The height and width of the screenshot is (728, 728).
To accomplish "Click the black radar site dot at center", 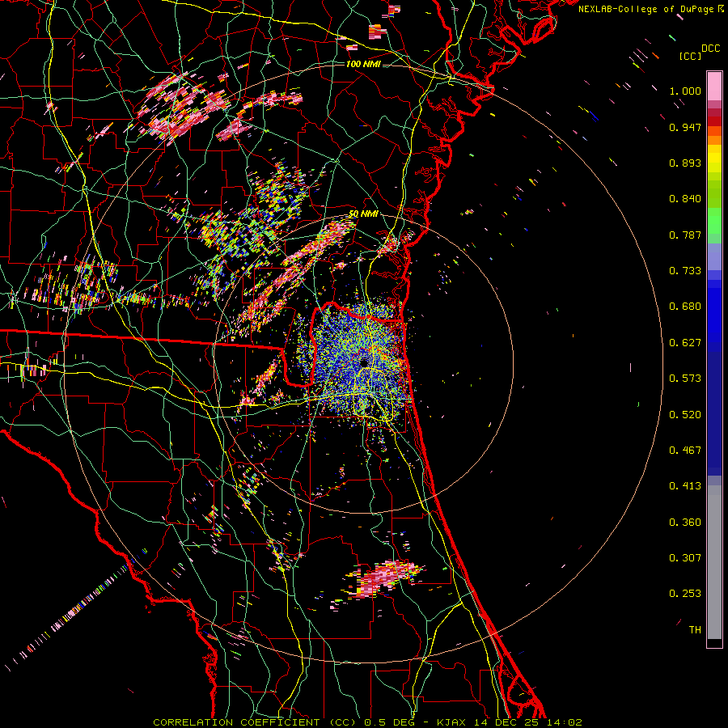I will (364, 362).
